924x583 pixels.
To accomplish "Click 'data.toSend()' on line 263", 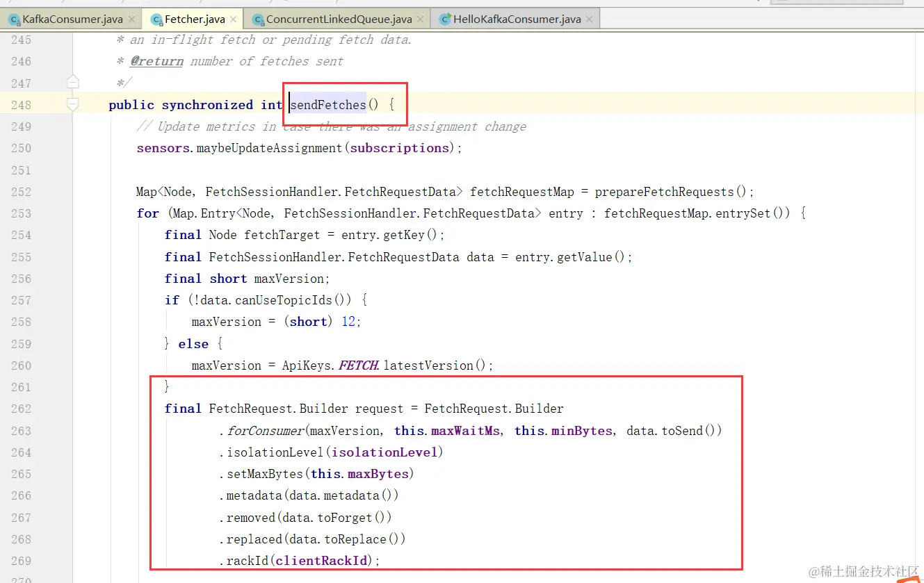I will (671, 431).
